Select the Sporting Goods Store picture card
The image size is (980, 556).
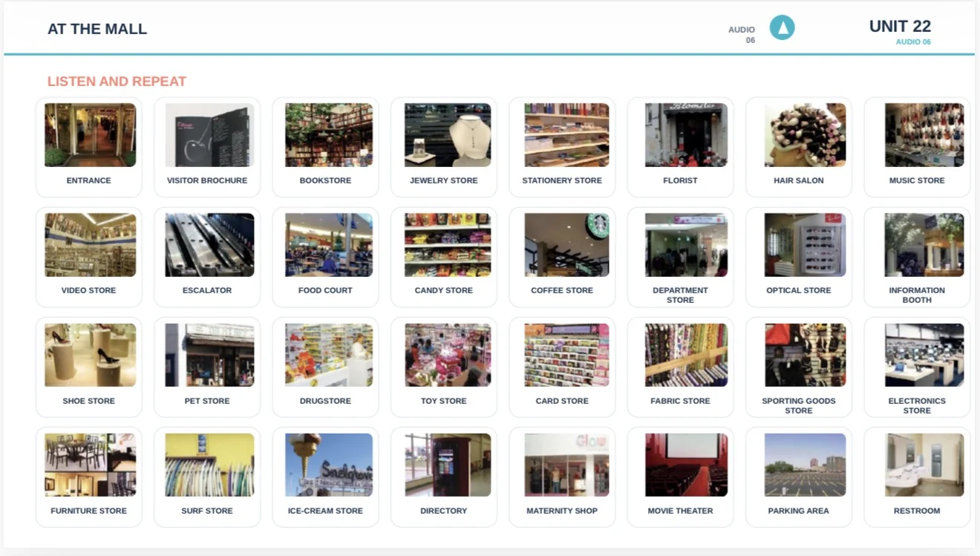pyautogui.click(x=799, y=367)
